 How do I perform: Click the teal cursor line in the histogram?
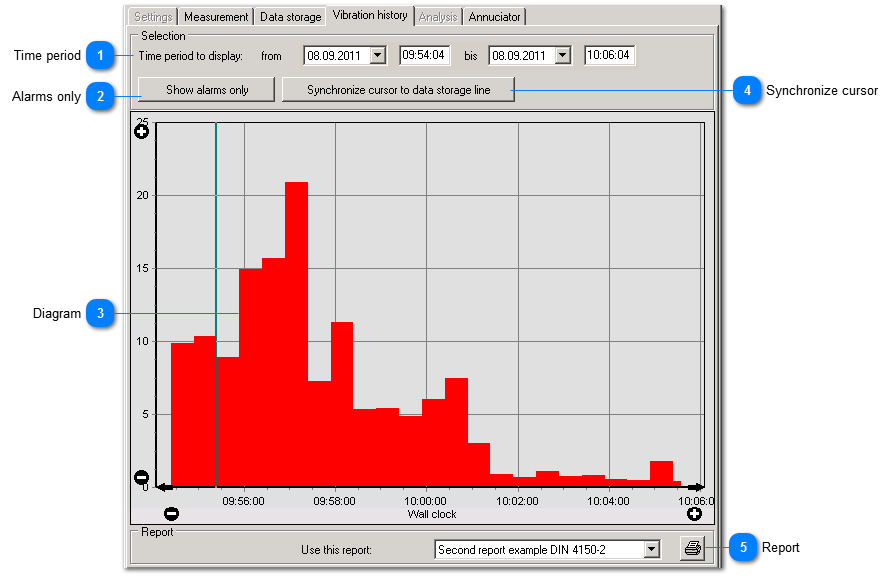point(215,300)
